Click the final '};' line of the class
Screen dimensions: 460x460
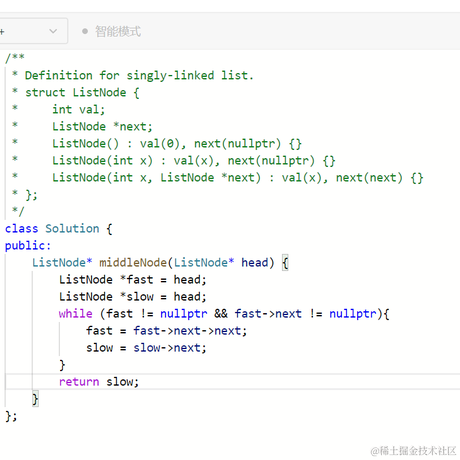tap(11, 416)
